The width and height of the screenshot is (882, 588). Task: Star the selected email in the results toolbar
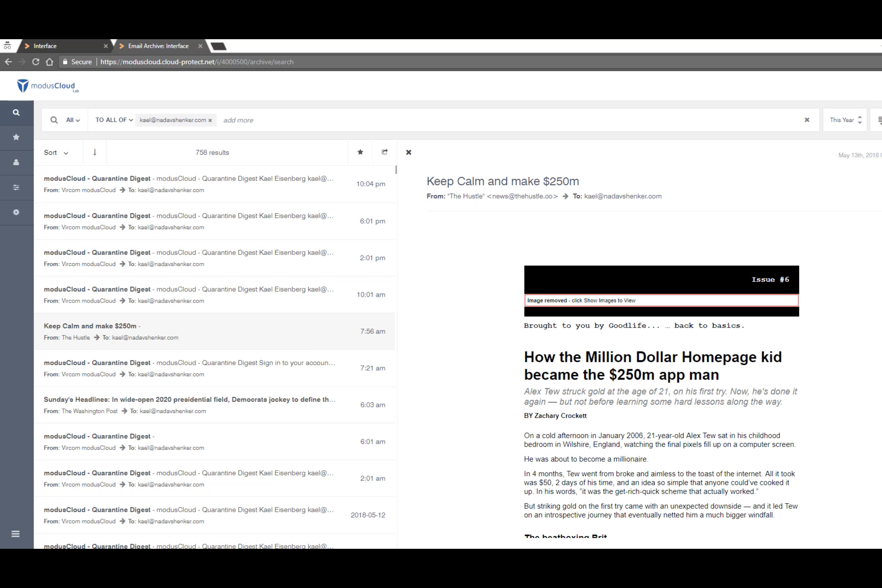tap(360, 152)
